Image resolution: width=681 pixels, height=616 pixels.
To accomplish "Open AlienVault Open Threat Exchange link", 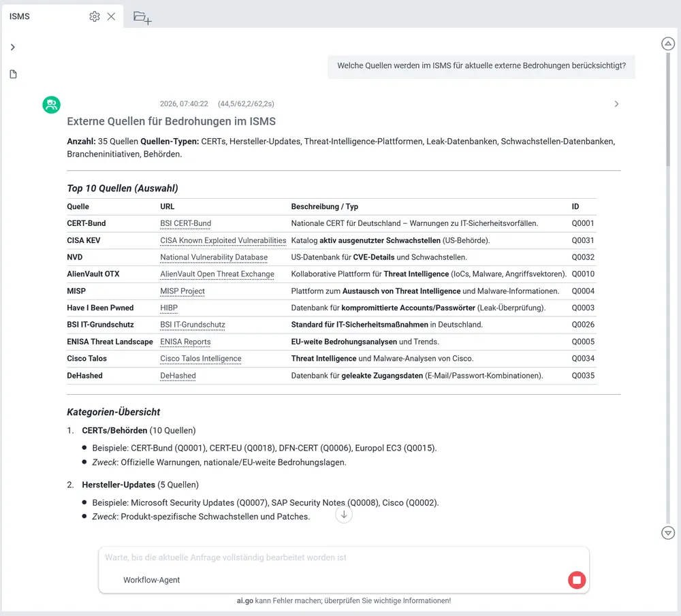I will click(217, 274).
